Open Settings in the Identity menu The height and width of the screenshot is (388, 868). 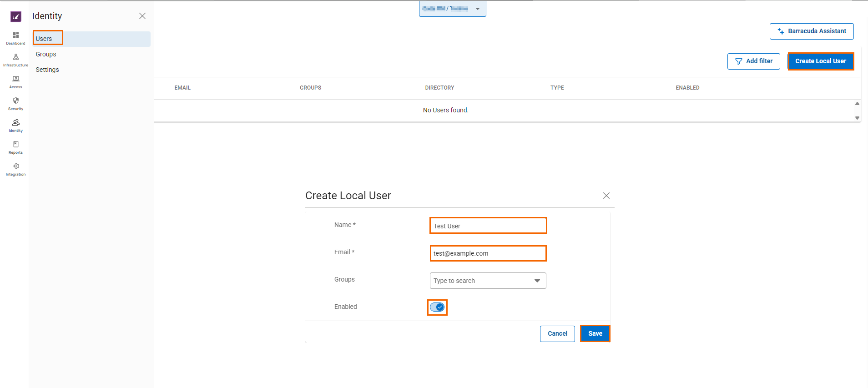click(47, 70)
